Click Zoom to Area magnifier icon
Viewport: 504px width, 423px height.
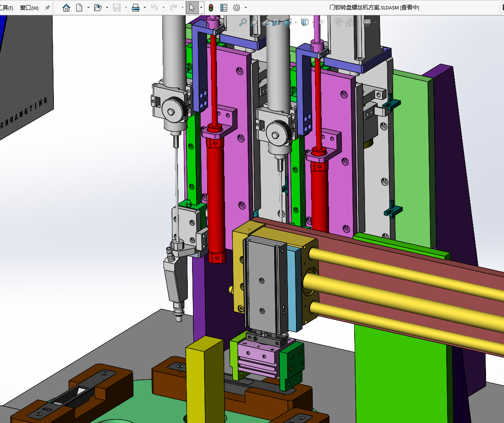coord(254,22)
